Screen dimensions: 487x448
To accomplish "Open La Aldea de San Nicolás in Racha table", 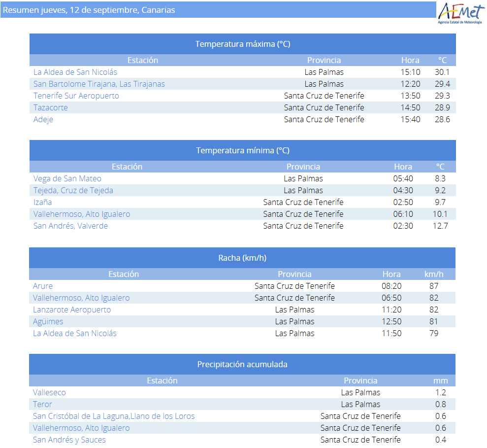I will 74,333.
